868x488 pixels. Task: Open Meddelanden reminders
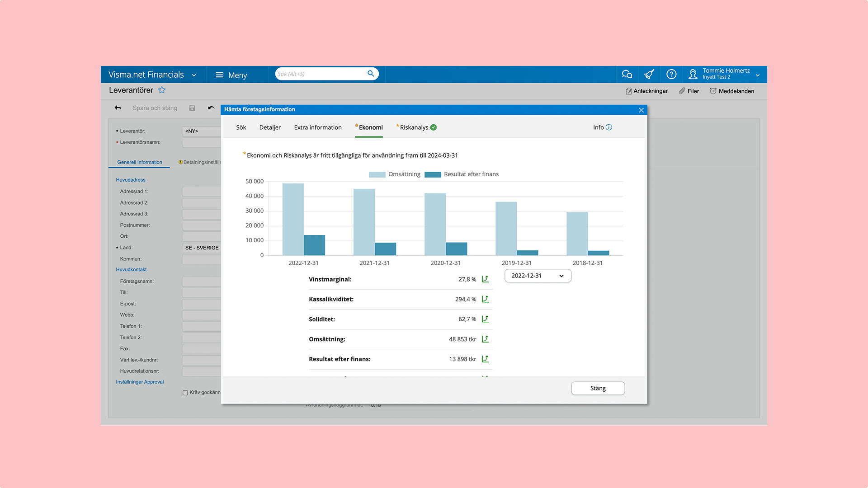tap(731, 91)
